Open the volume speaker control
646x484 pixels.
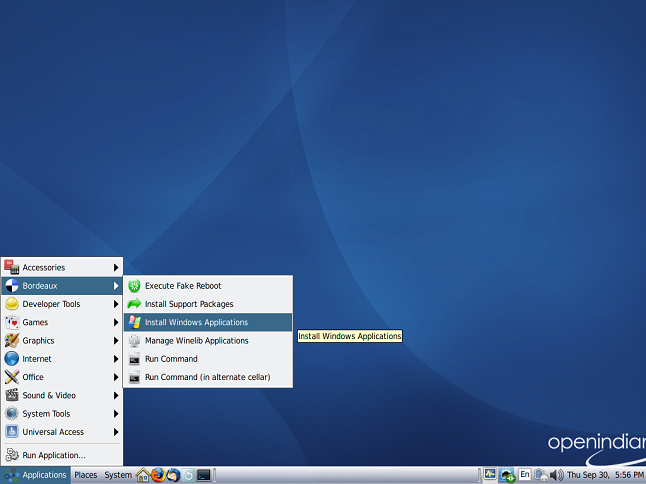click(557, 475)
